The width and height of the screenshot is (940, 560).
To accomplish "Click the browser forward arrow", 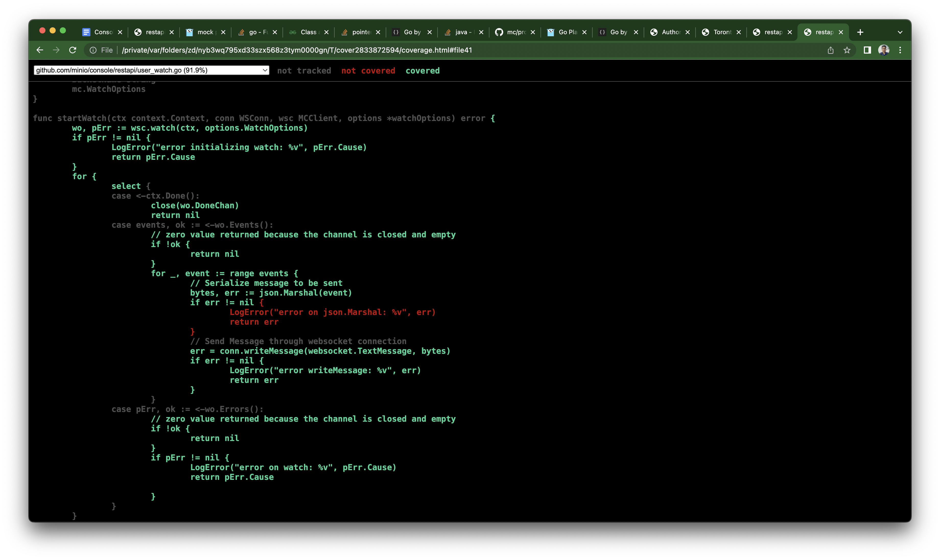I will click(x=56, y=50).
